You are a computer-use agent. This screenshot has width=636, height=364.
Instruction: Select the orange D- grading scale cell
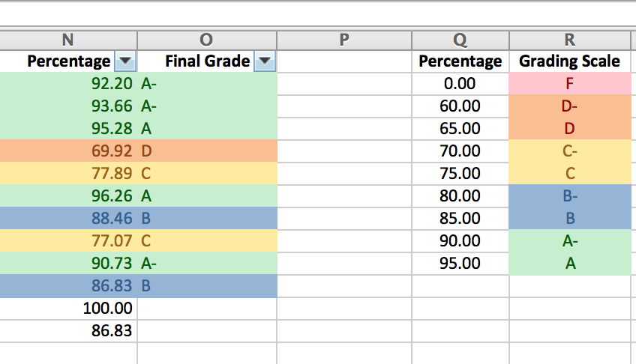pyautogui.click(x=569, y=106)
